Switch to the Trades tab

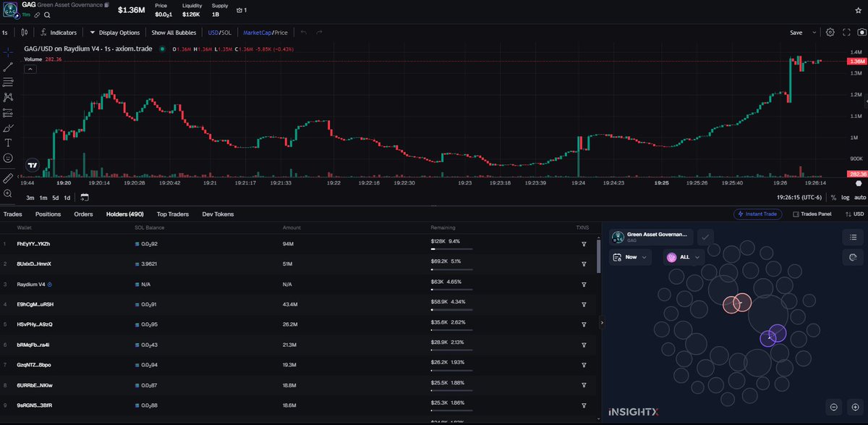tap(12, 214)
